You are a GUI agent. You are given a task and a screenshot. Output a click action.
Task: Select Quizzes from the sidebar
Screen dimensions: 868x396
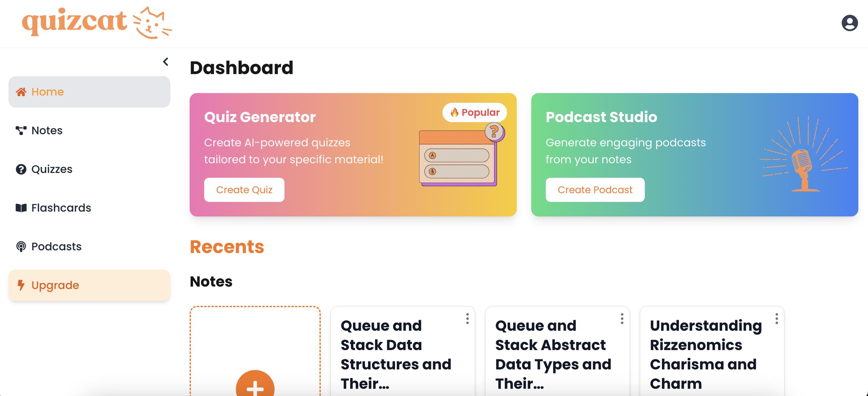point(52,169)
